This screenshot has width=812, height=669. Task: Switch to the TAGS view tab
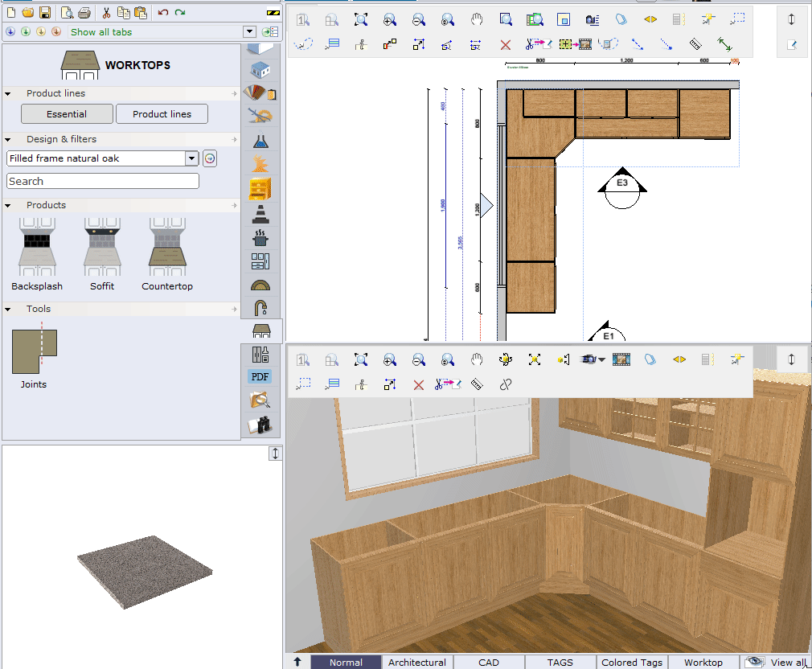[x=560, y=663]
